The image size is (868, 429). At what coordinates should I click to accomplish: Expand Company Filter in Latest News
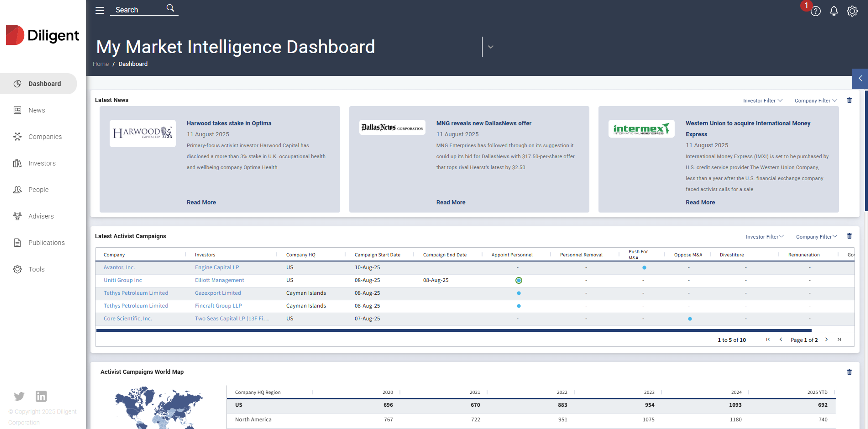point(816,100)
